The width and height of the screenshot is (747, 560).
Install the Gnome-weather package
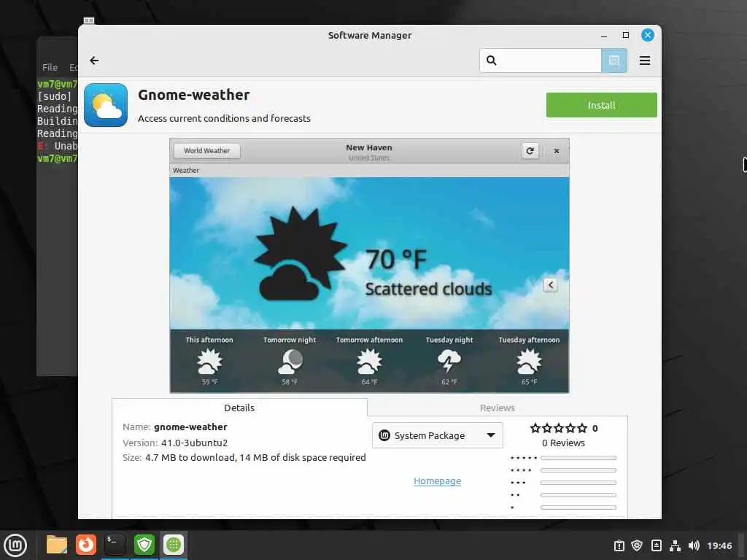coord(601,105)
